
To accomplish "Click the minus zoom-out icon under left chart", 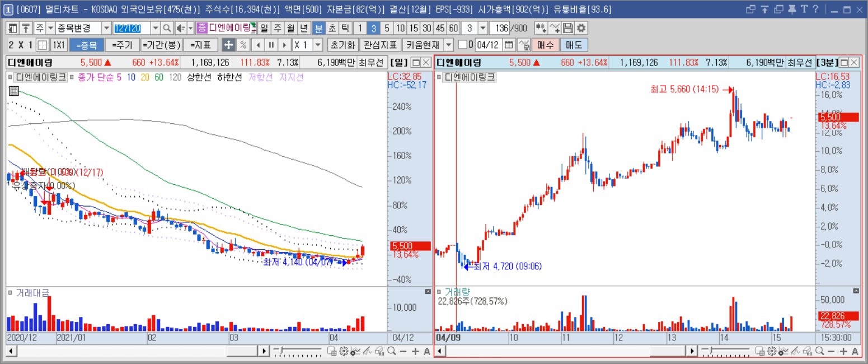I will pyautogui.click(x=403, y=351).
